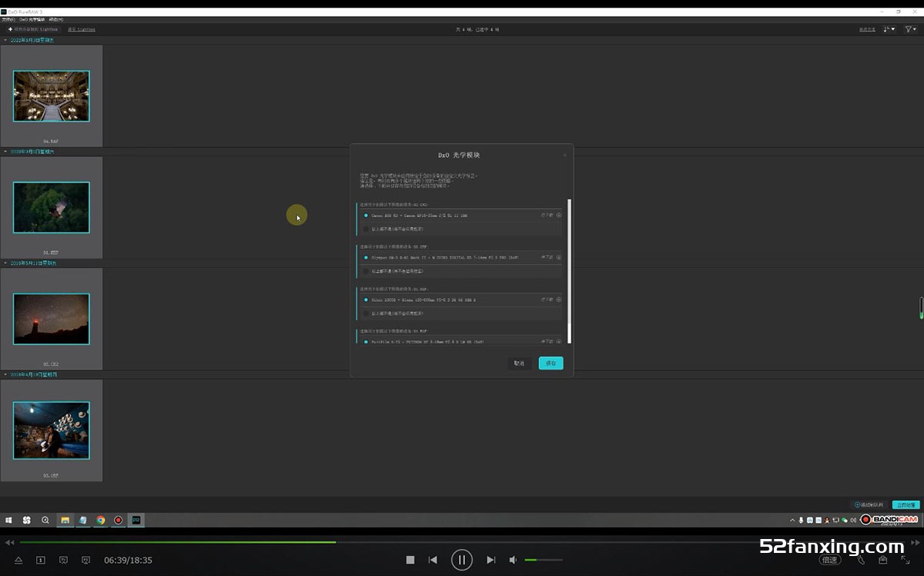
Task: Click the Lightroom link in the toolbar
Action: 82,29
